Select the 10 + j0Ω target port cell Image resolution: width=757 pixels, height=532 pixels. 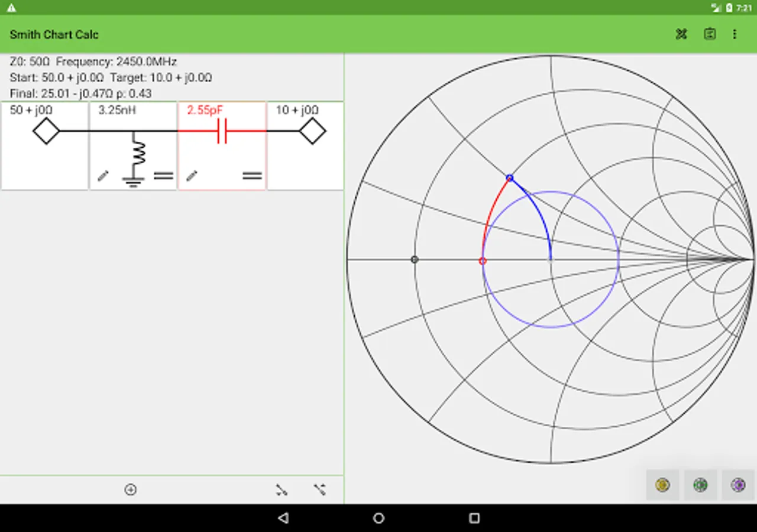click(x=305, y=146)
